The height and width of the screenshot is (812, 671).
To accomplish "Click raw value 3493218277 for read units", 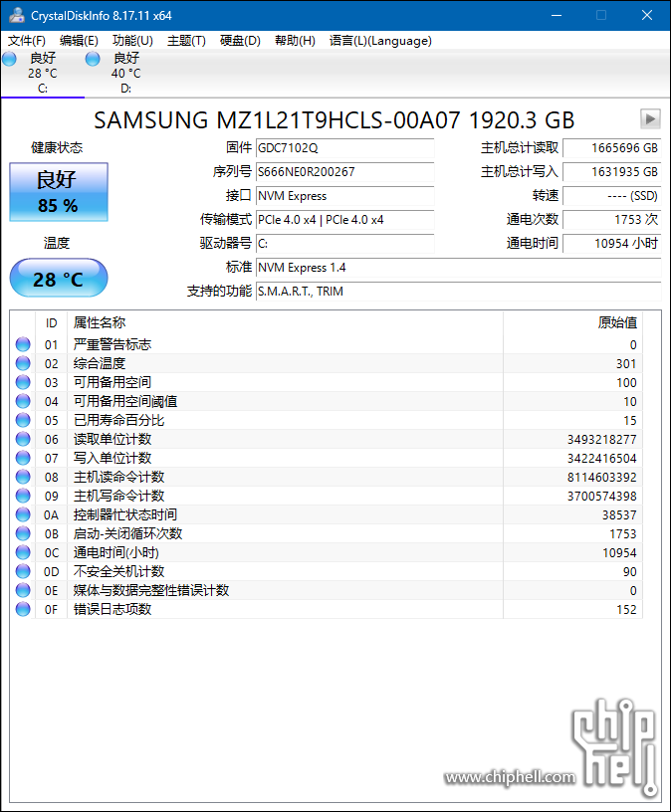I will [x=601, y=439].
